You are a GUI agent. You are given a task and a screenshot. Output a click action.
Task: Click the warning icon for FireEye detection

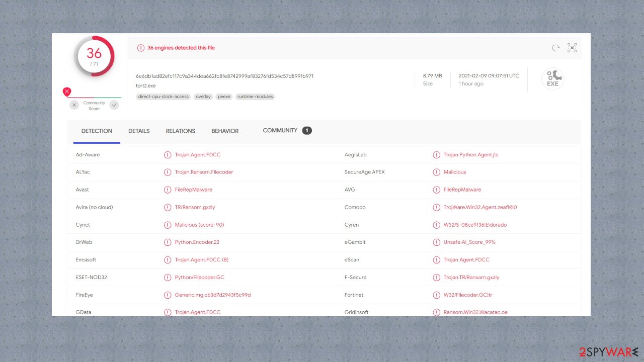pyautogui.click(x=168, y=295)
